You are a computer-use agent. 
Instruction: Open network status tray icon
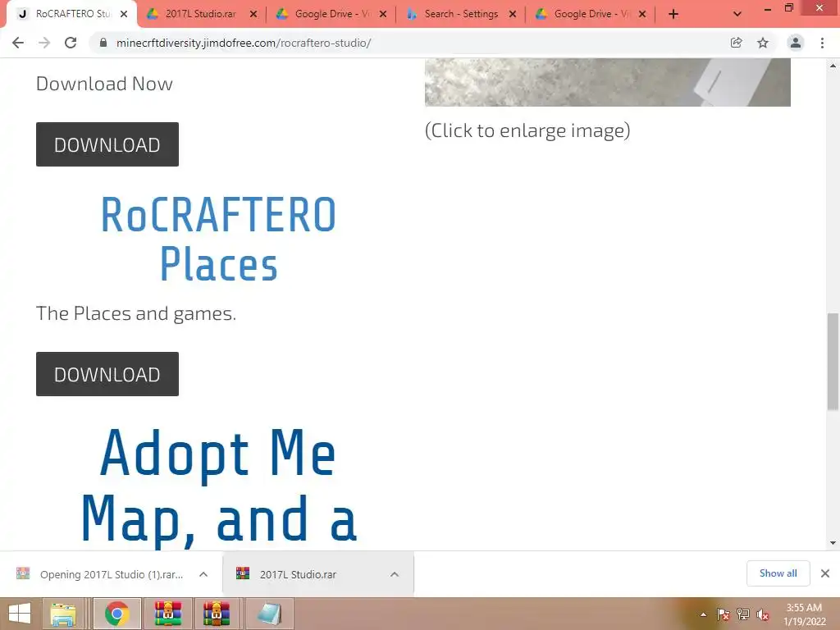743,614
